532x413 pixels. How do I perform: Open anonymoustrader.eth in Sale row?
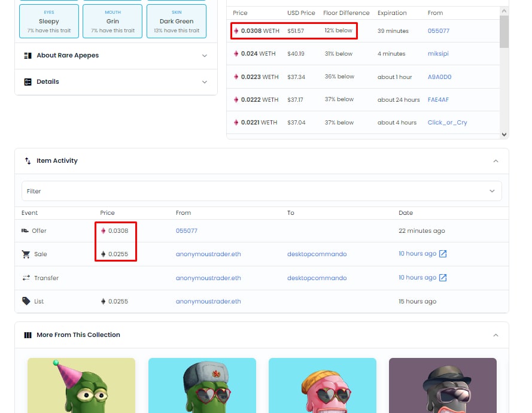208,254
